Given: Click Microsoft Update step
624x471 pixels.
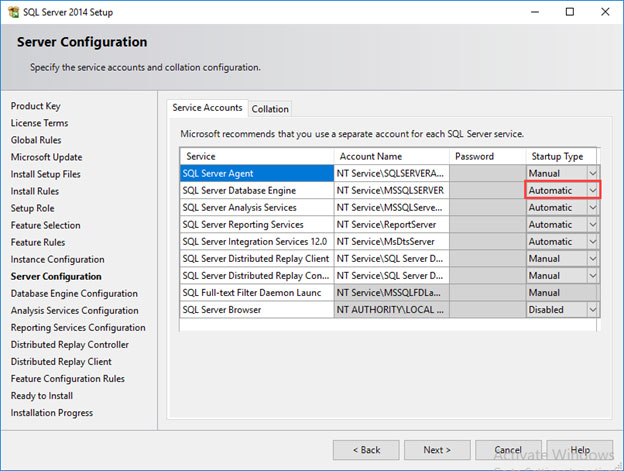Looking at the screenshot, I should 46,157.
